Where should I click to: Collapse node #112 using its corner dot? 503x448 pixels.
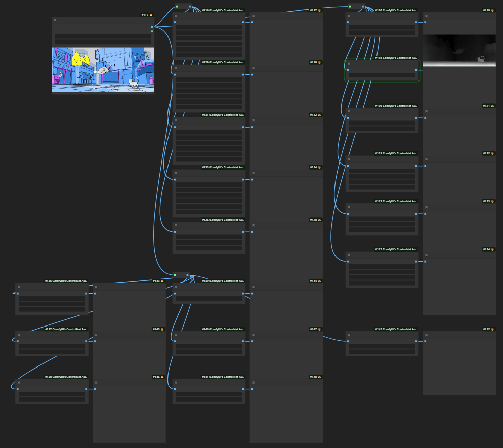coord(55,20)
